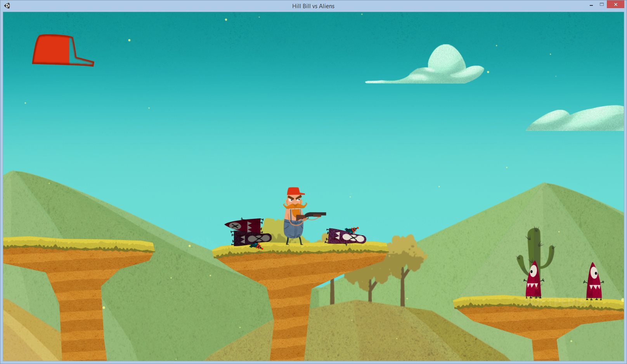The width and height of the screenshot is (627, 364).
Task: Click the Unity logo in the title bar
Action: pyautogui.click(x=7, y=6)
